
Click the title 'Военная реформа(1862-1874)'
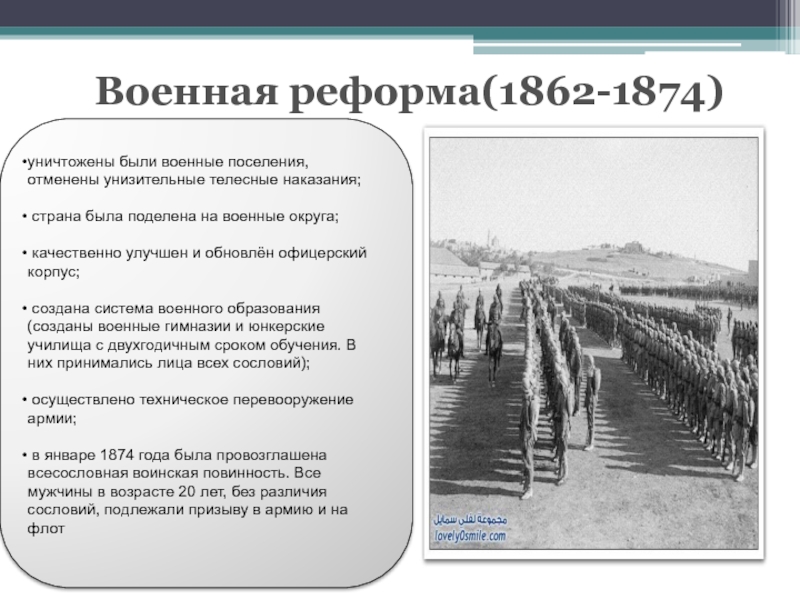point(409,92)
